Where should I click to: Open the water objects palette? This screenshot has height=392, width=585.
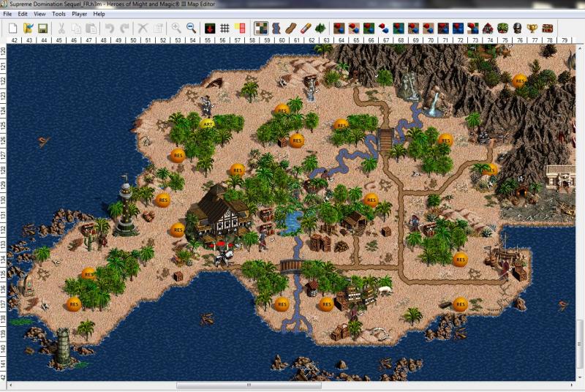click(458, 29)
